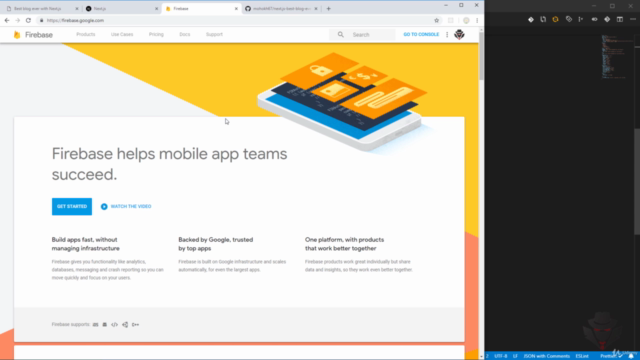Open the Chrome three-dot menu
Viewport: 640px width, 360px height.
pyautogui.click(x=477, y=20)
